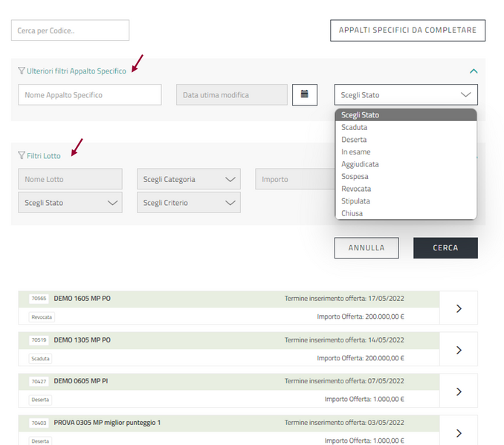Click the filter icon beside Ulteriori filtri
The height and width of the screenshot is (445, 504).
point(22,71)
